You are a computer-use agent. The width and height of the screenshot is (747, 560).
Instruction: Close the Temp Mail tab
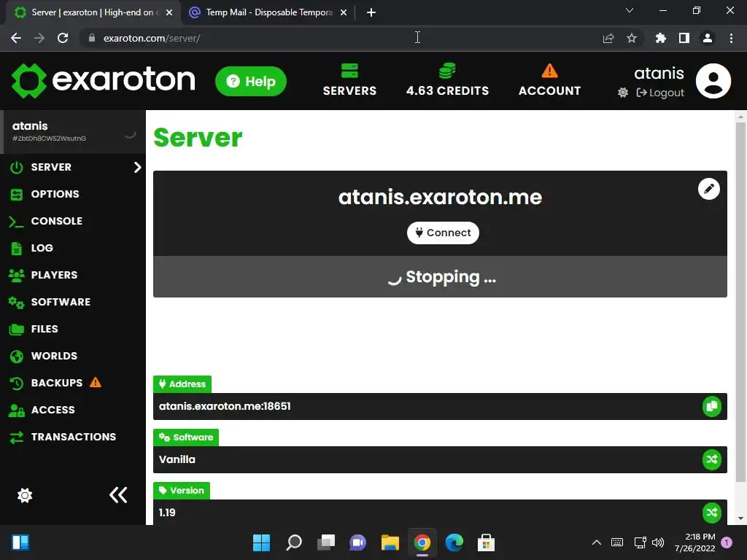point(344,13)
